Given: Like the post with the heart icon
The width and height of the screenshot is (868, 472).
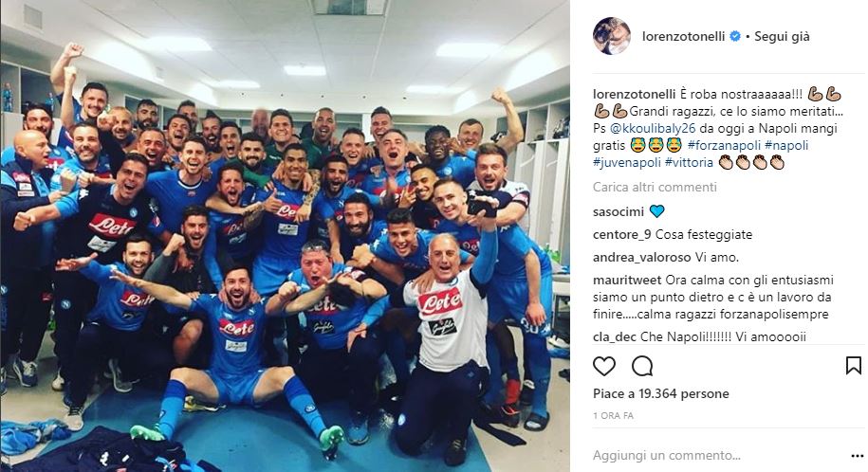Looking at the screenshot, I should [604, 366].
